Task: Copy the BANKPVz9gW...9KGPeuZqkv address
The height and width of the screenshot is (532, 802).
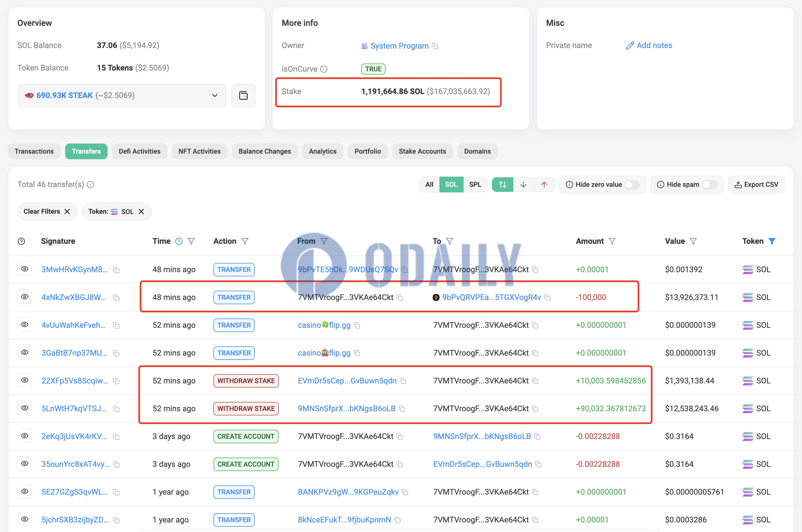Action: pos(405,492)
